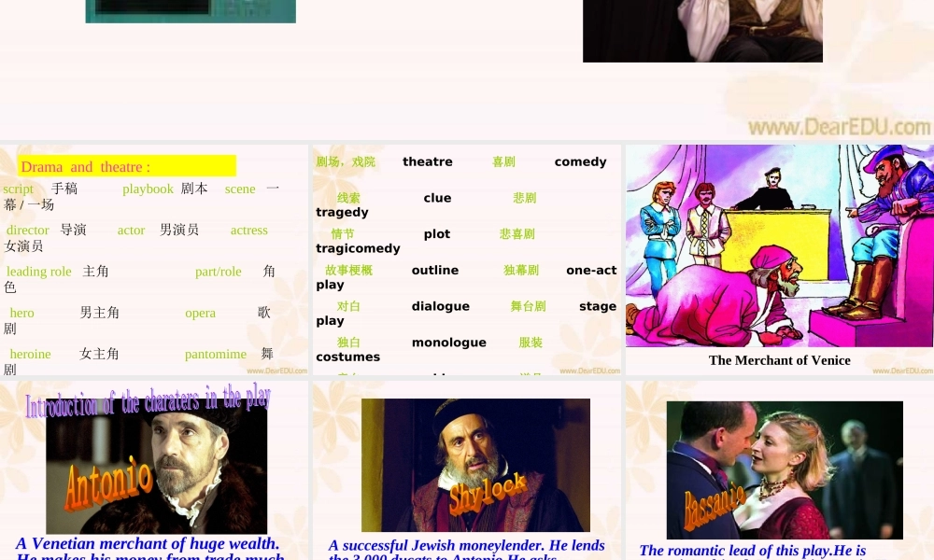Click 'A successful Jewish moneylender' description text
The image size is (934, 560).
[466, 546]
